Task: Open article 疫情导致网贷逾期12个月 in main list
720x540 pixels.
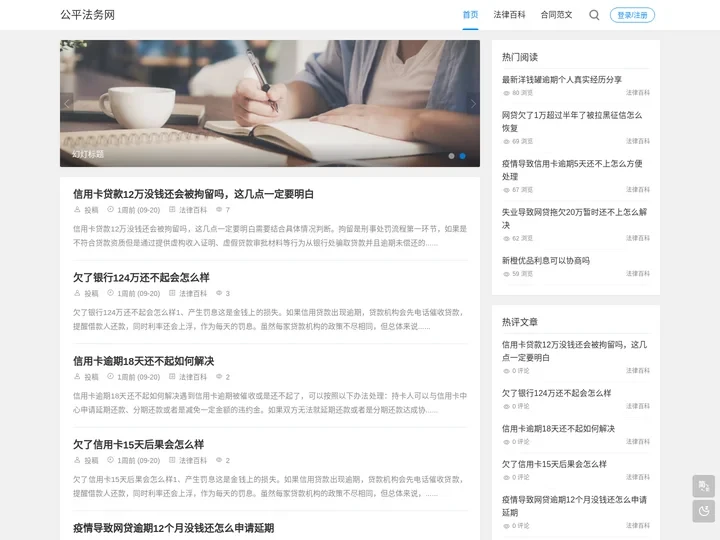Action: (174, 528)
